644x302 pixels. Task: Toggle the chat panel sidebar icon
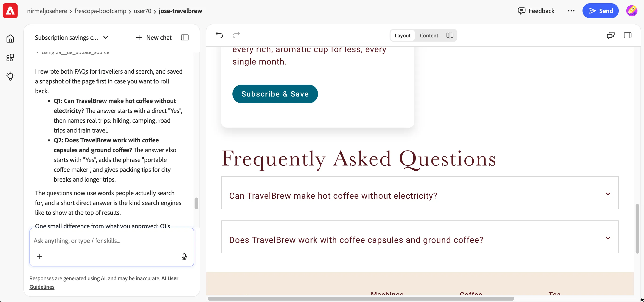pyautogui.click(x=185, y=37)
